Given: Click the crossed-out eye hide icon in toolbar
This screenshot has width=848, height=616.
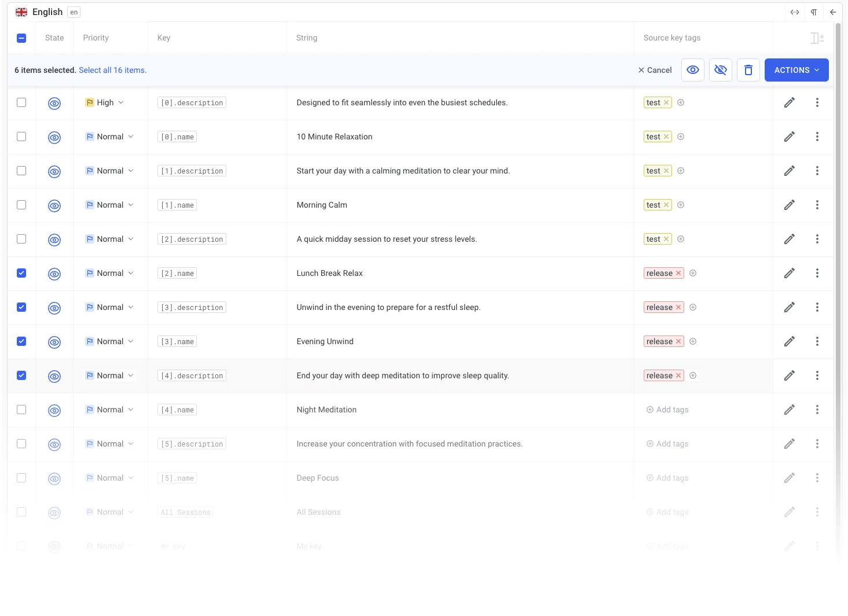Looking at the screenshot, I should (720, 70).
